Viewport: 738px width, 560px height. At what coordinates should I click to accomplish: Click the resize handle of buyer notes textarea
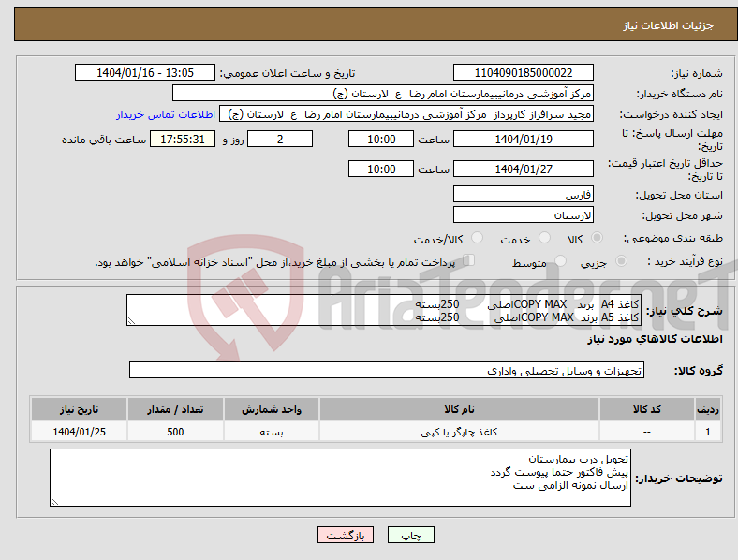click(x=54, y=502)
